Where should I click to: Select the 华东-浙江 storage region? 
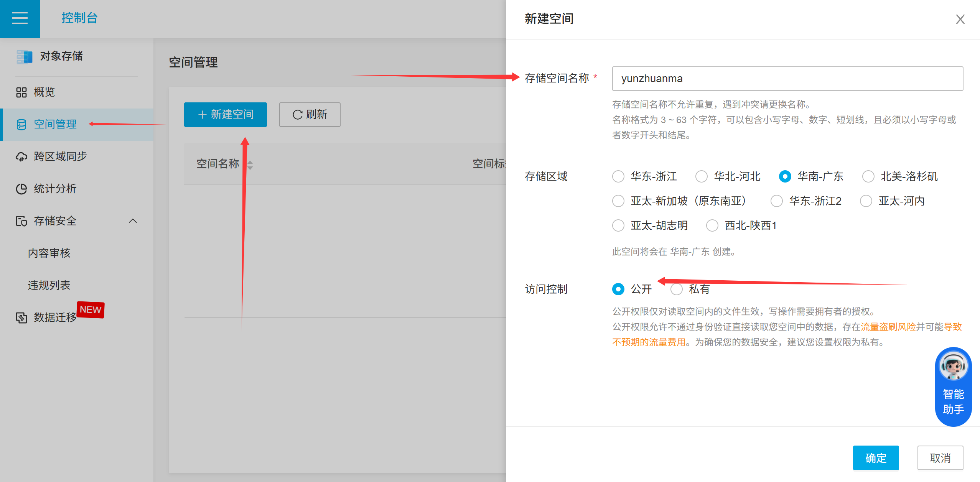(x=618, y=176)
